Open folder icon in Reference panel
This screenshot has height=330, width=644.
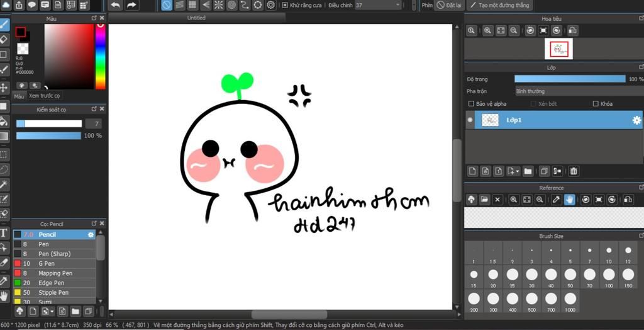[x=485, y=200]
